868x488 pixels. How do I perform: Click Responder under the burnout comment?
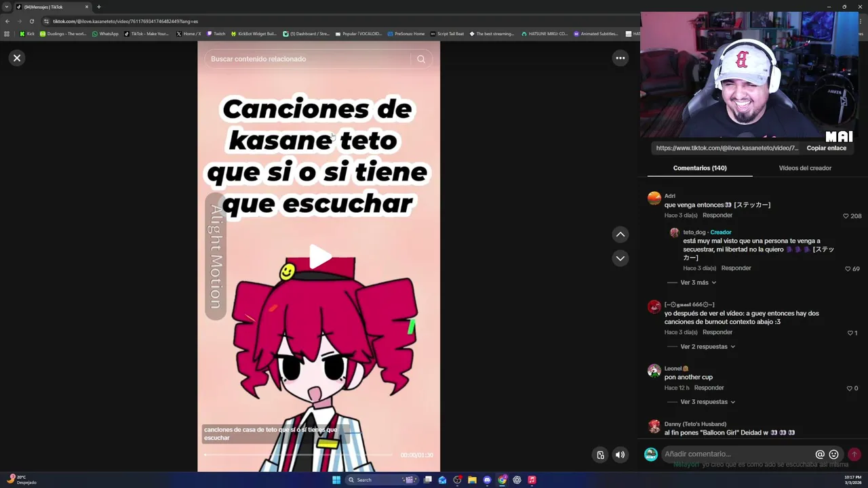point(717,333)
